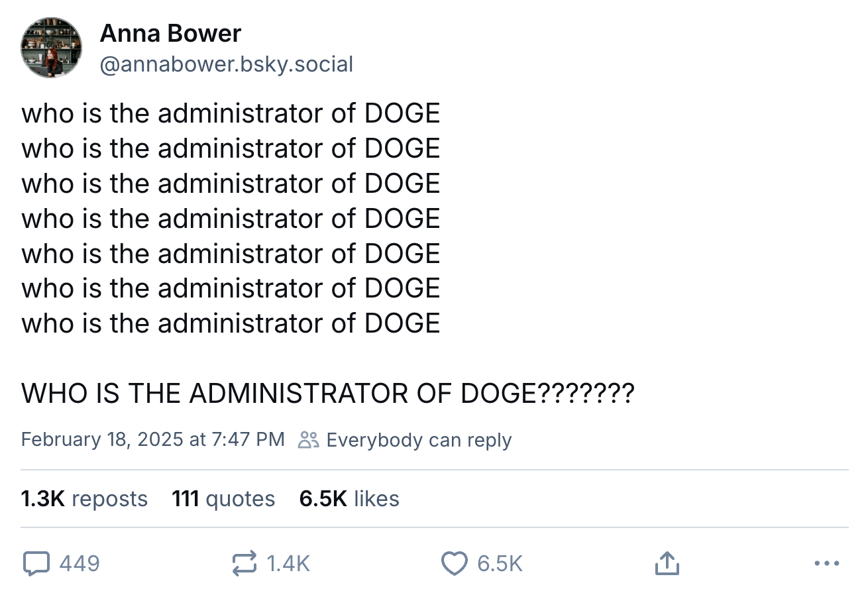Image resolution: width=868 pixels, height=595 pixels.
Task: Click the people icon beside reply settings
Action: point(309,440)
